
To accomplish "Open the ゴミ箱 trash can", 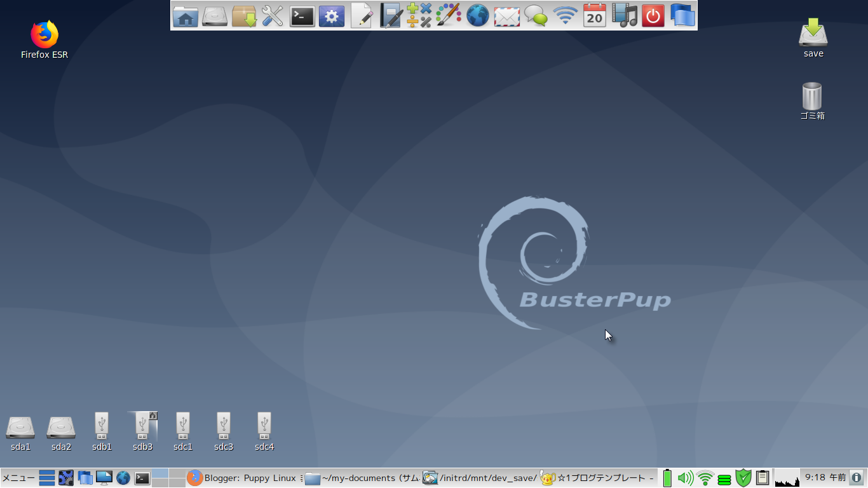I will tap(812, 101).
